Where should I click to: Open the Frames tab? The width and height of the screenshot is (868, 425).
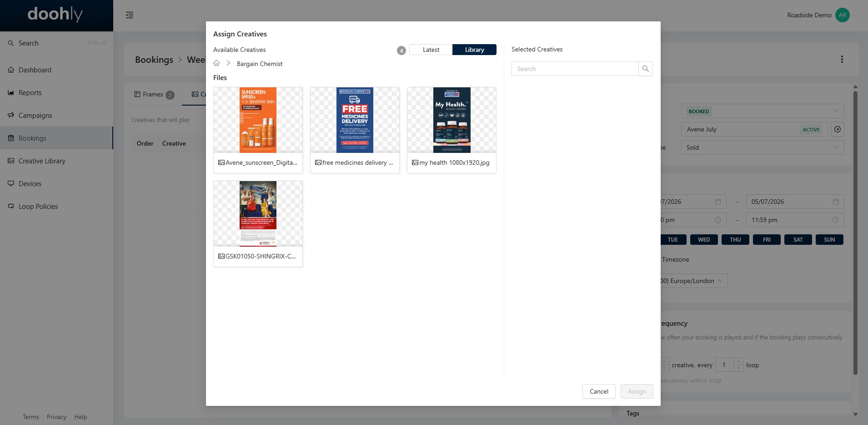pos(154,94)
